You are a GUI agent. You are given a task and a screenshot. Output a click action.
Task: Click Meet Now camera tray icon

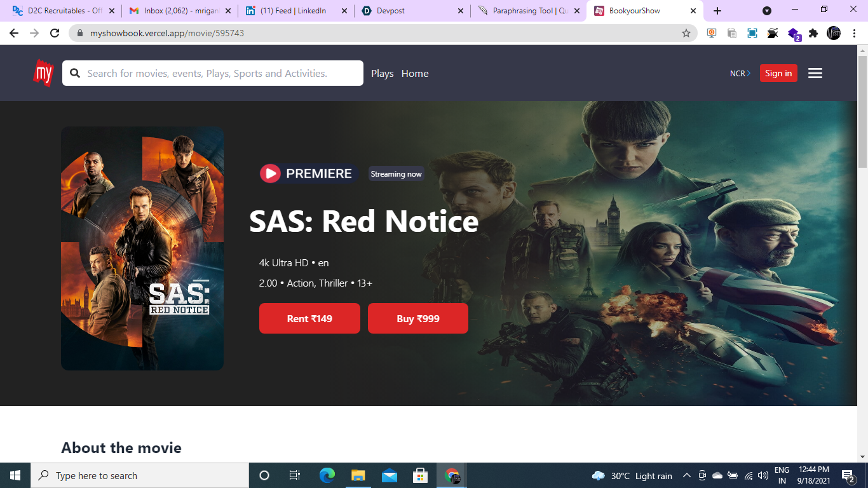tap(702, 475)
